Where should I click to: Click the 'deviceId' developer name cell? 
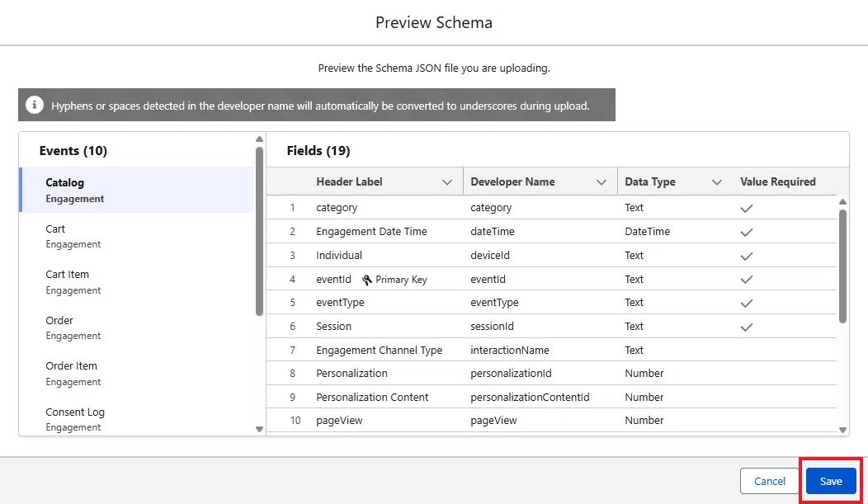[490, 256]
